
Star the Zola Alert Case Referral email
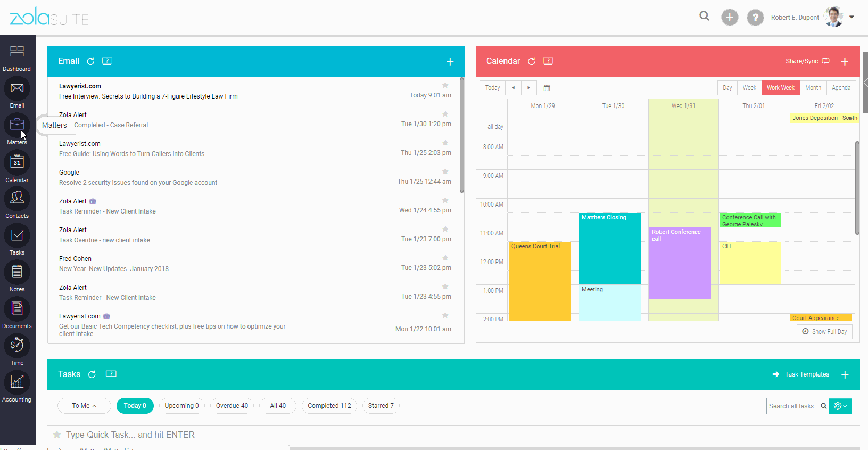(x=445, y=114)
